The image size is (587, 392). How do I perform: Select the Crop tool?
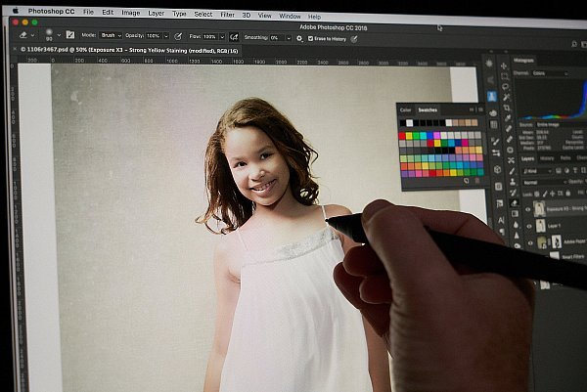click(507, 109)
